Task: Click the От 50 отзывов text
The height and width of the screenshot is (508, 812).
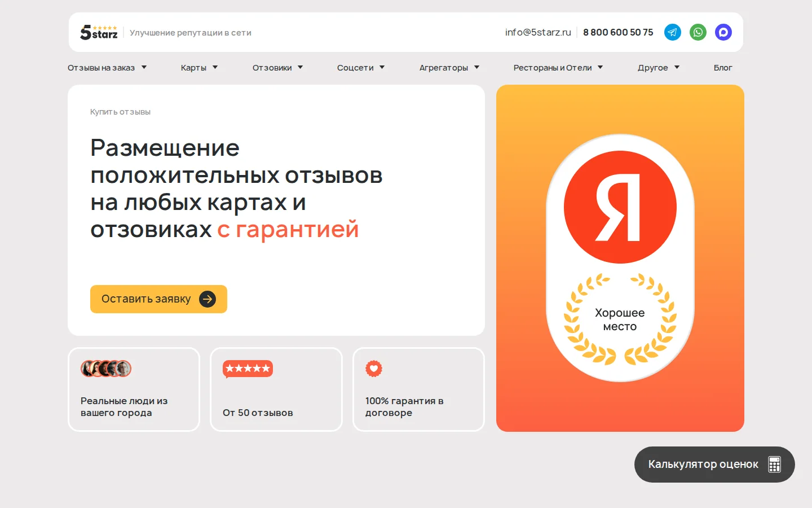Action: click(258, 413)
